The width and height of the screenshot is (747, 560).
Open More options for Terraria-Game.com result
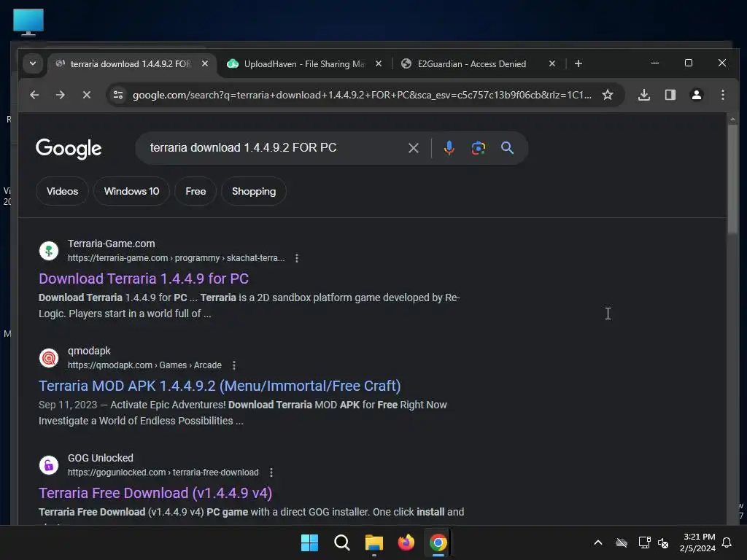coord(297,258)
